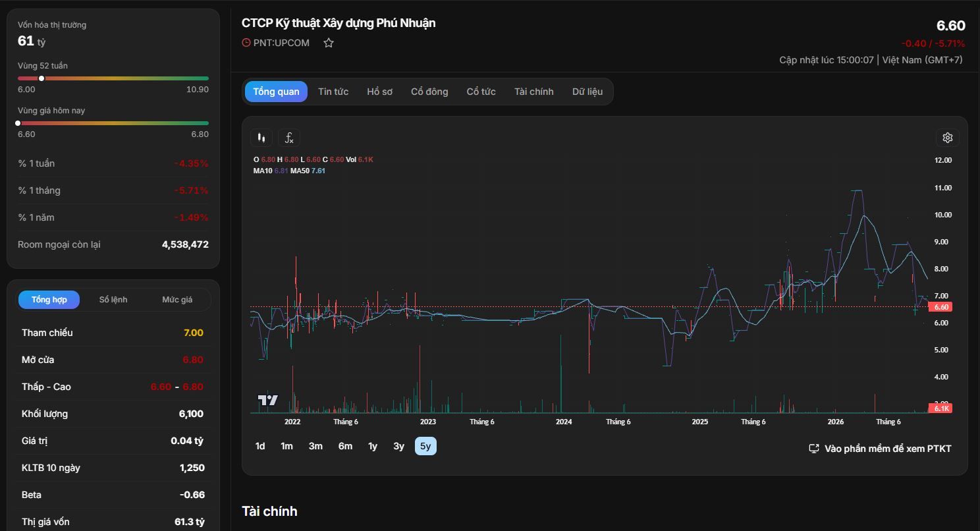
Task: Select the Sổ lệnh panel tab
Action: [113, 300]
